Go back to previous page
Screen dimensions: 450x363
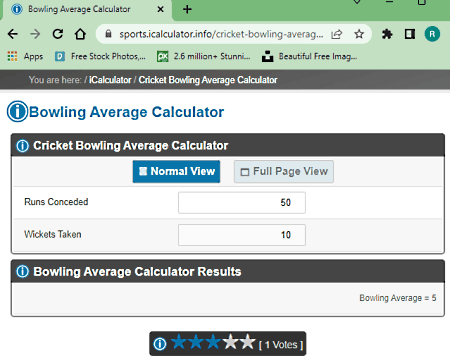coord(13,34)
